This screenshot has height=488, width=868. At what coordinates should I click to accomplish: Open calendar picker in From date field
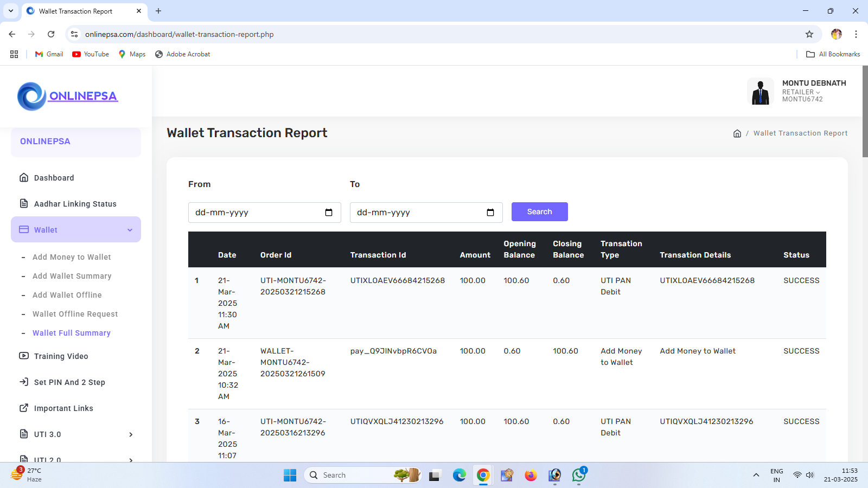[329, 213]
